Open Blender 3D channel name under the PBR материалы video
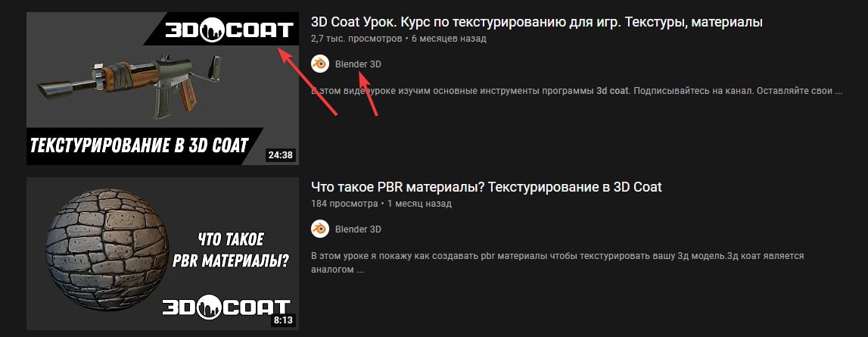The image size is (868, 337). coord(358,229)
